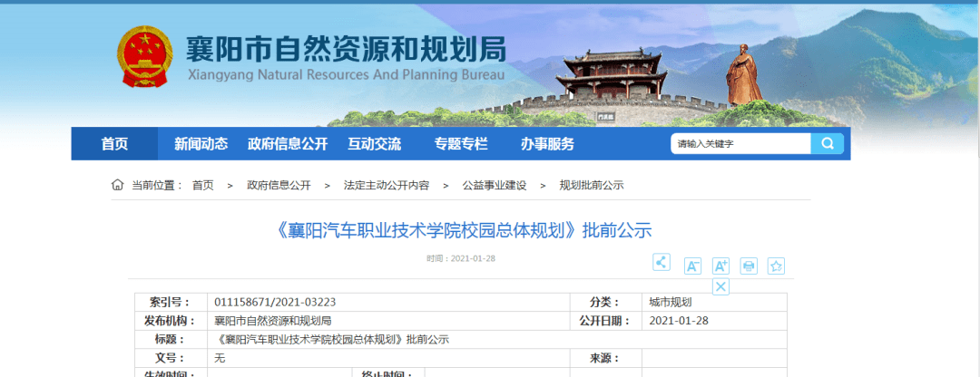
Task: Click the 时间：2021-01-28 timestamp
Action: (461, 258)
